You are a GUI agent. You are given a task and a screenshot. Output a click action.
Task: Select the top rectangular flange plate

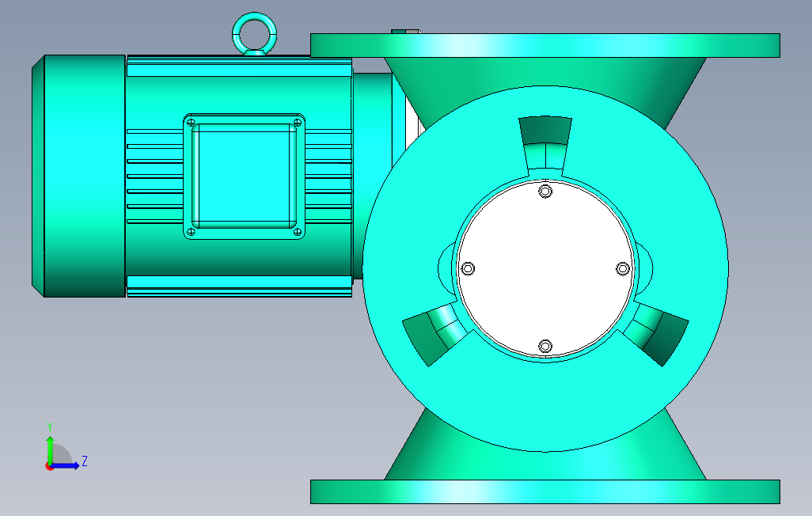545,45
